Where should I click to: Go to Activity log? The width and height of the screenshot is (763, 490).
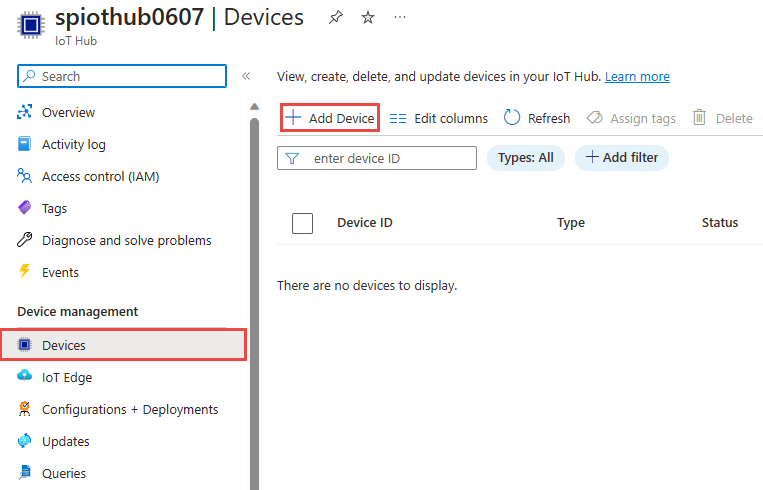(x=73, y=145)
